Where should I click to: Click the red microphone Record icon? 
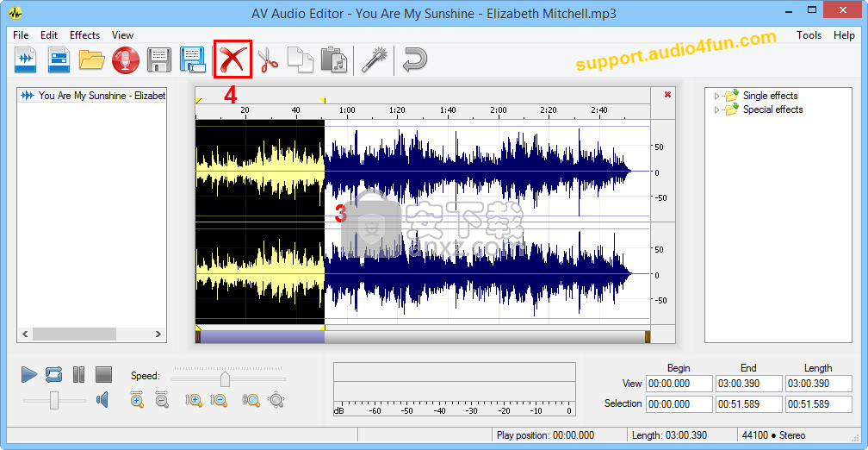pyautogui.click(x=126, y=60)
